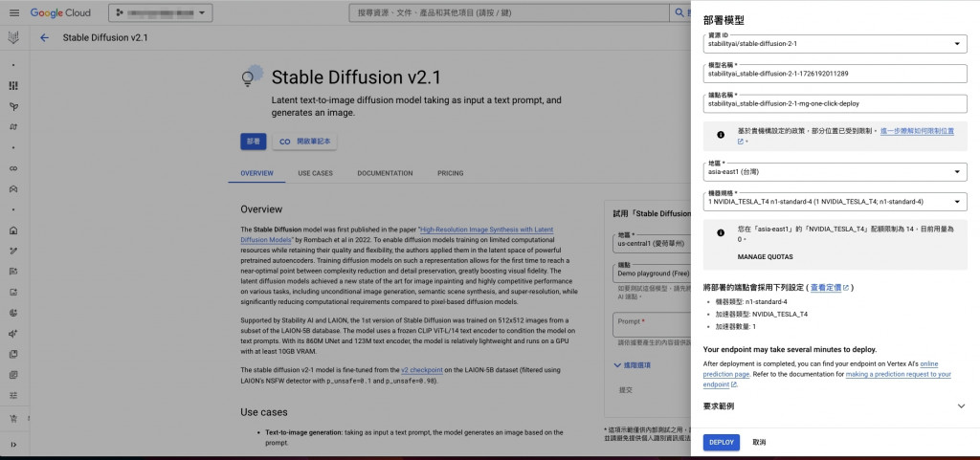
Task: Click the shopping cart Marketplace icon in sidebar
Action: point(13,418)
